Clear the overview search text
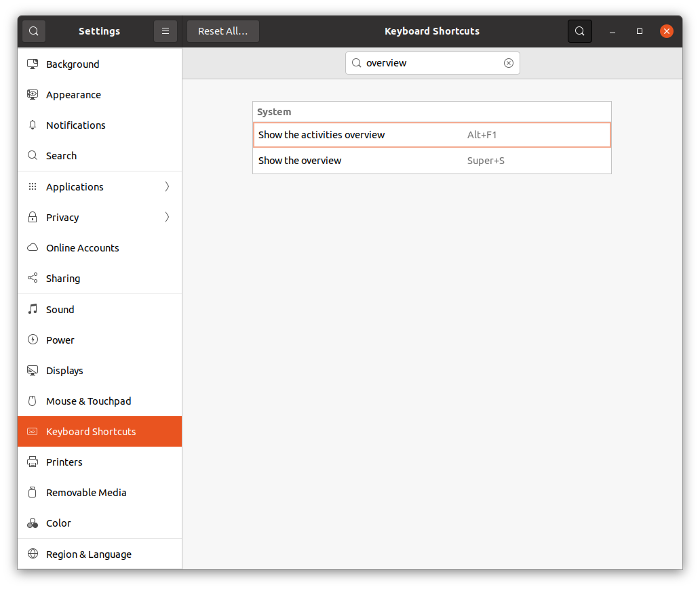700x589 pixels. tap(509, 63)
